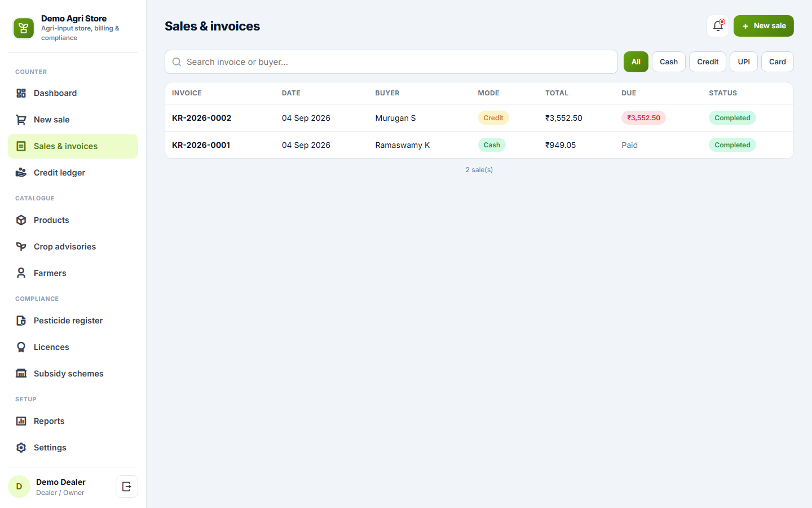Click the Search invoice or buyer field
Screen dimensions: 812x508
391,62
